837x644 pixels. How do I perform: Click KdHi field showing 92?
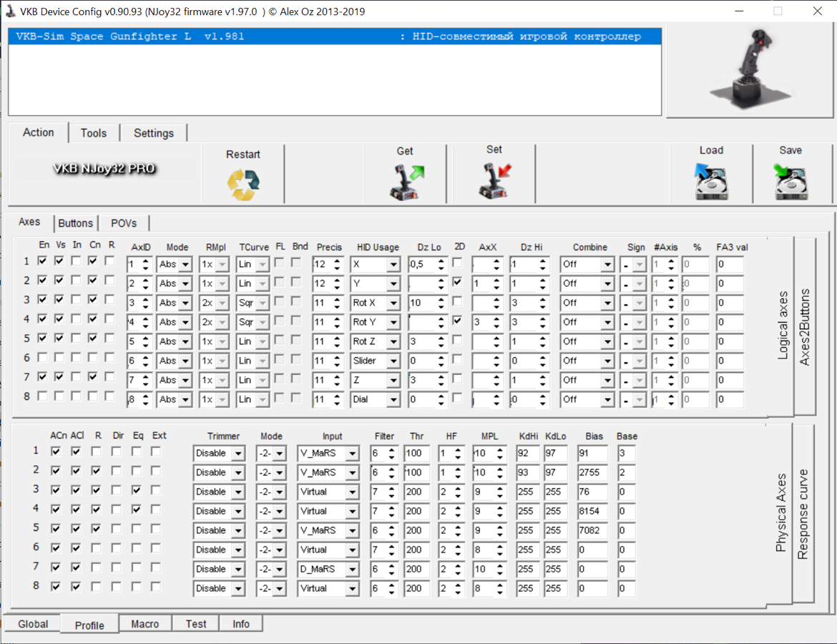point(527,454)
